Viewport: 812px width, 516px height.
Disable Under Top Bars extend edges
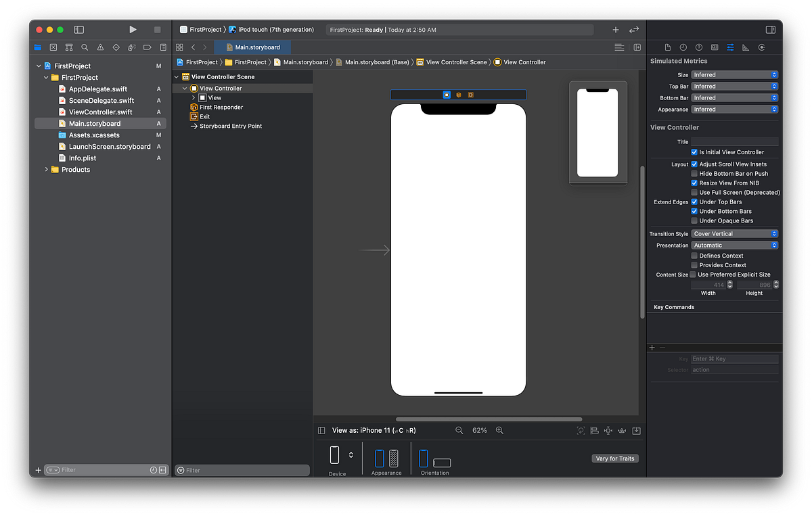click(x=694, y=202)
